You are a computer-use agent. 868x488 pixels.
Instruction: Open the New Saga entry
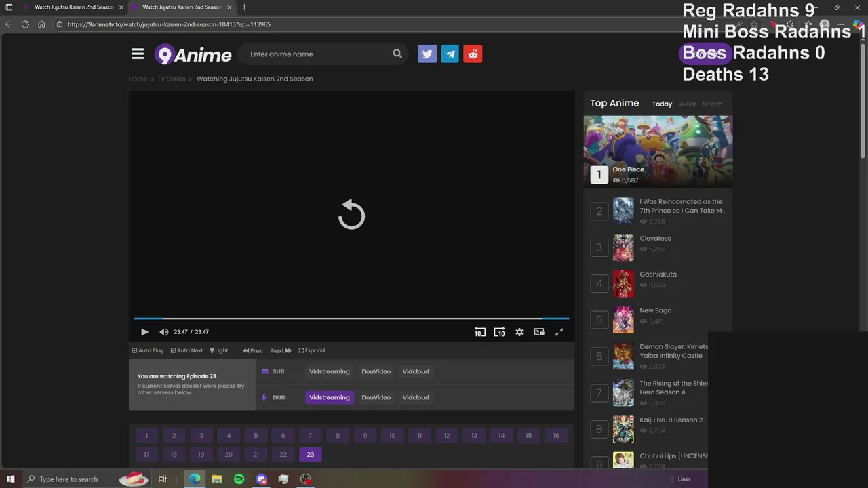tap(656, 310)
